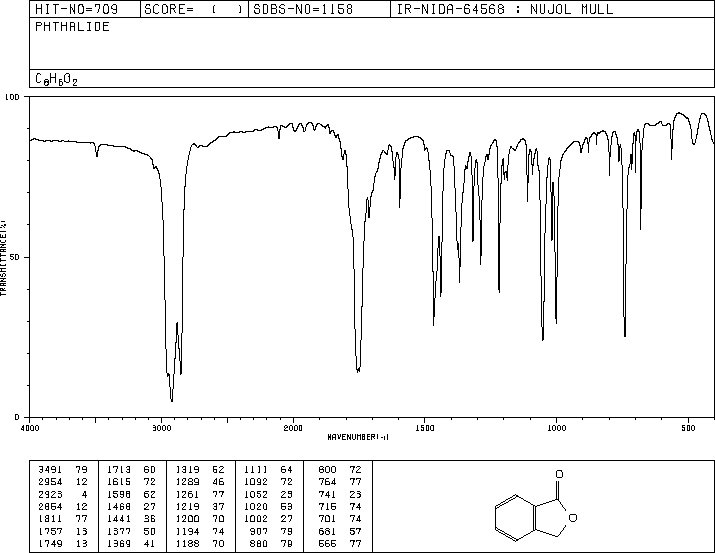Image resolution: width=715 pixels, height=553 pixels.
Task: Click the 741 wavenumber in the peak table
Action: (327, 494)
